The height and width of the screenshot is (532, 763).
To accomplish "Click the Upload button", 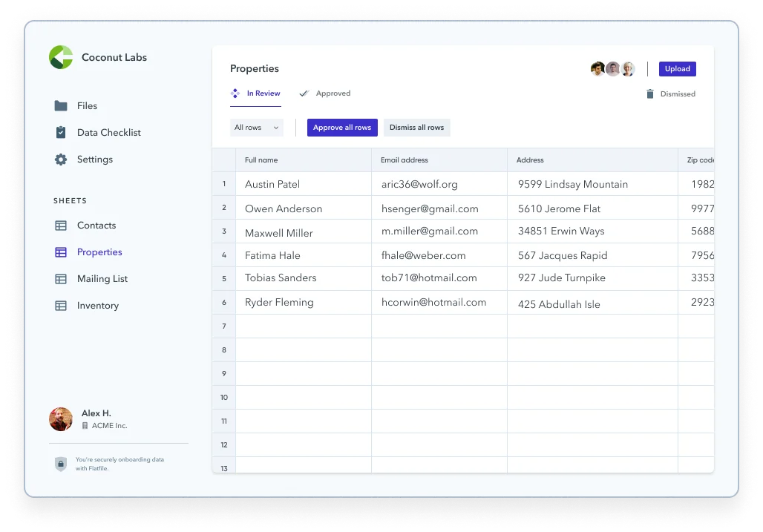I will pyautogui.click(x=676, y=68).
